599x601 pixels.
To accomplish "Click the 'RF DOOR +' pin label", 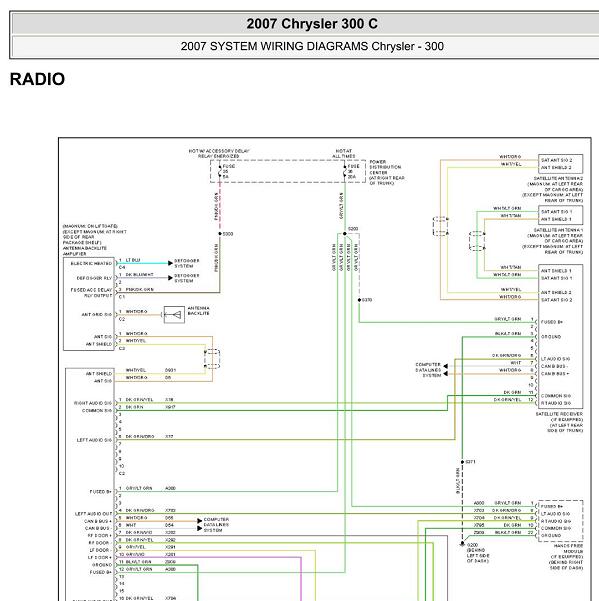I will [x=100, y=536].
